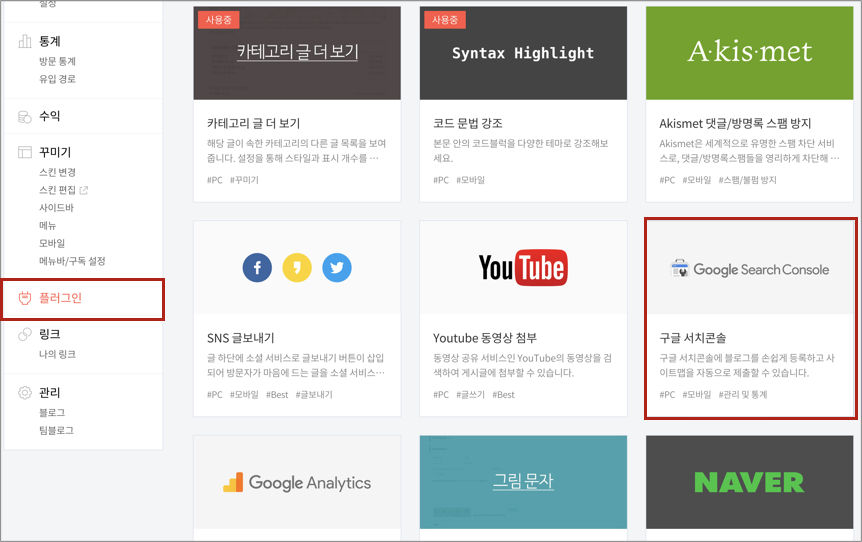The height and width of the screenshot is (542, 862).
Task: Open Akismet 댓글/방명록 스팸 방지 title
Action: point(735,124)
